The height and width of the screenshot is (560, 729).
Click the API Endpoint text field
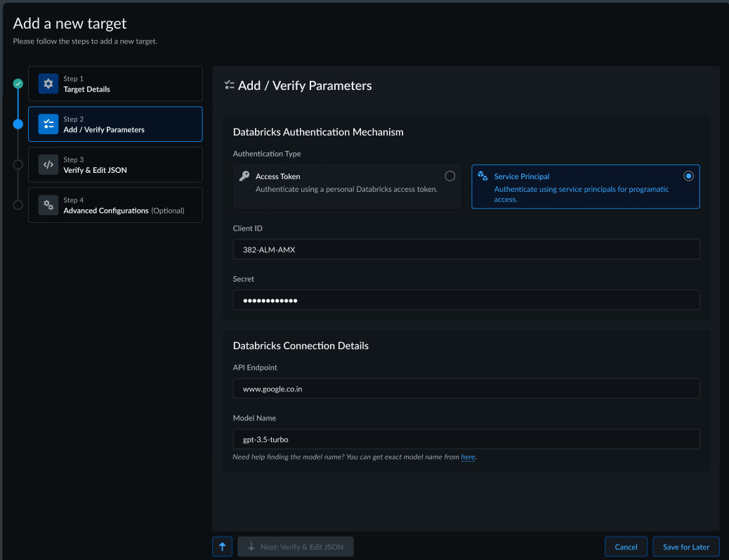[x=466, y=389]
